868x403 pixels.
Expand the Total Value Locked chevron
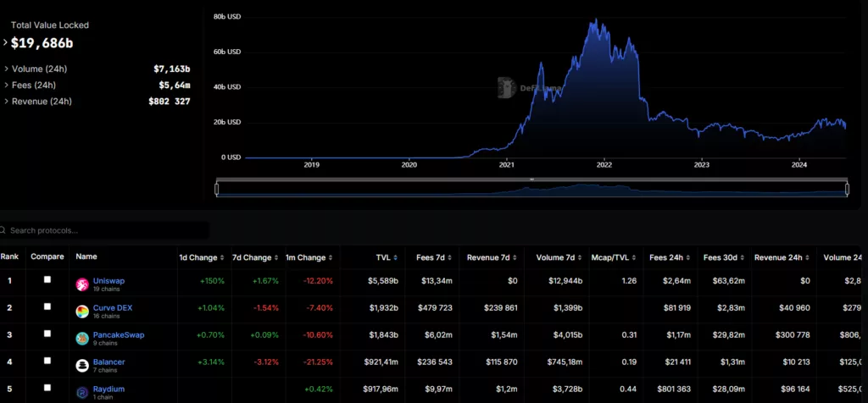tap(6, 42)
